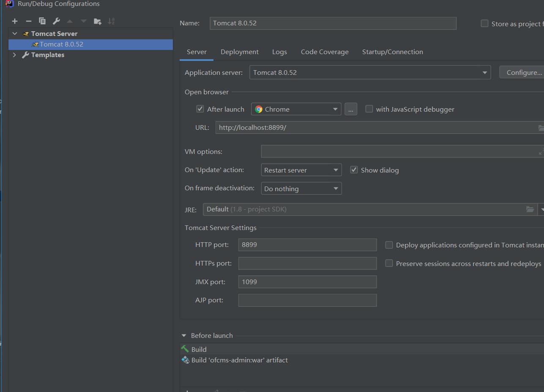Screen dimensions: 544x392
Task: Enable Deploy applications configured in Tomcat instance
Action: [x=389, y=245]
